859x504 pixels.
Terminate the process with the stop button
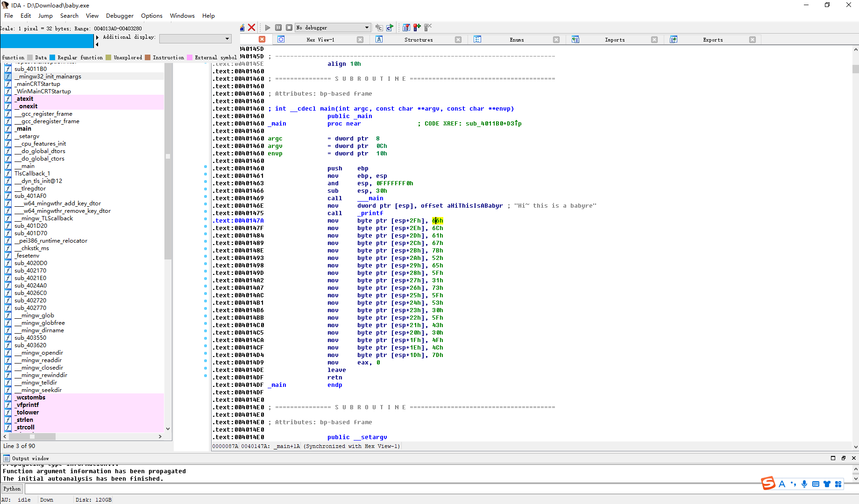289,28
